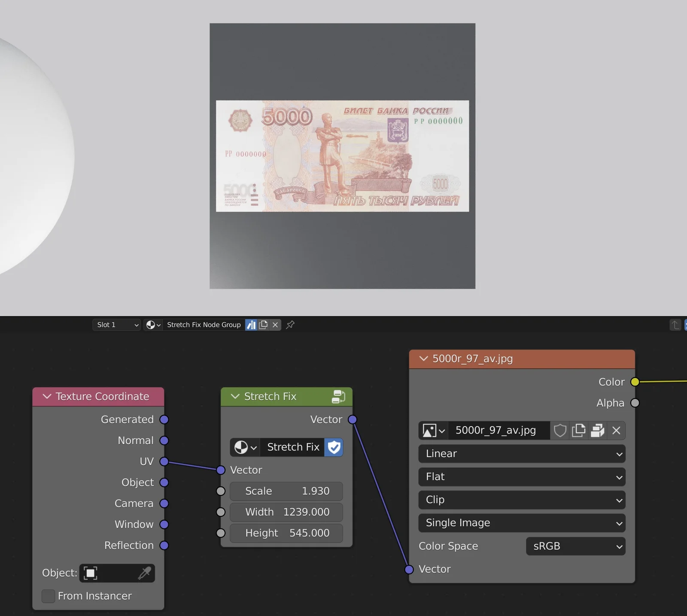The image size is (687, 616).
Task: Click the yellow Color output socket of the image node
Action: click(x=635, y=381)
